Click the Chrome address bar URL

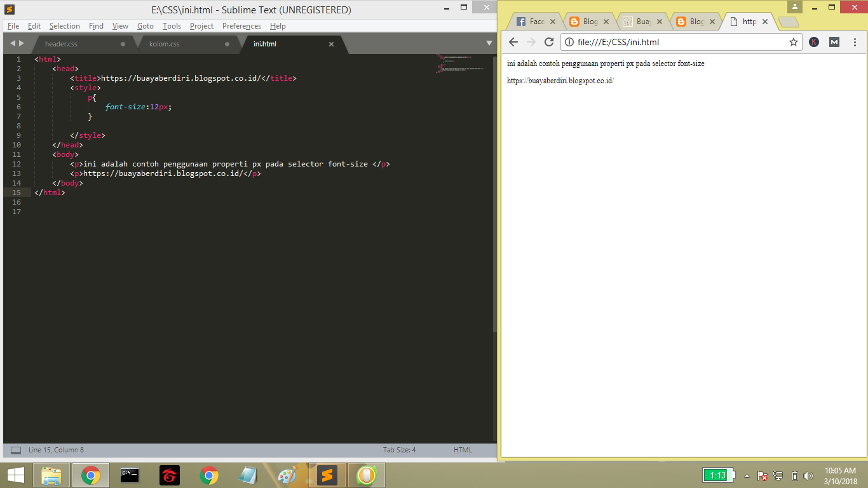(618, 42)
